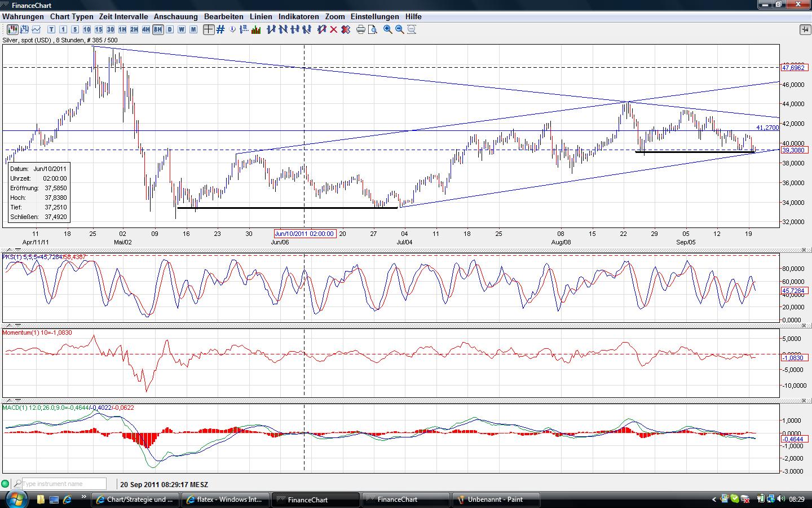The height and width of the screenshot is (508, 812).
Task: Open the Währungen menu
Action: [23, 16]
